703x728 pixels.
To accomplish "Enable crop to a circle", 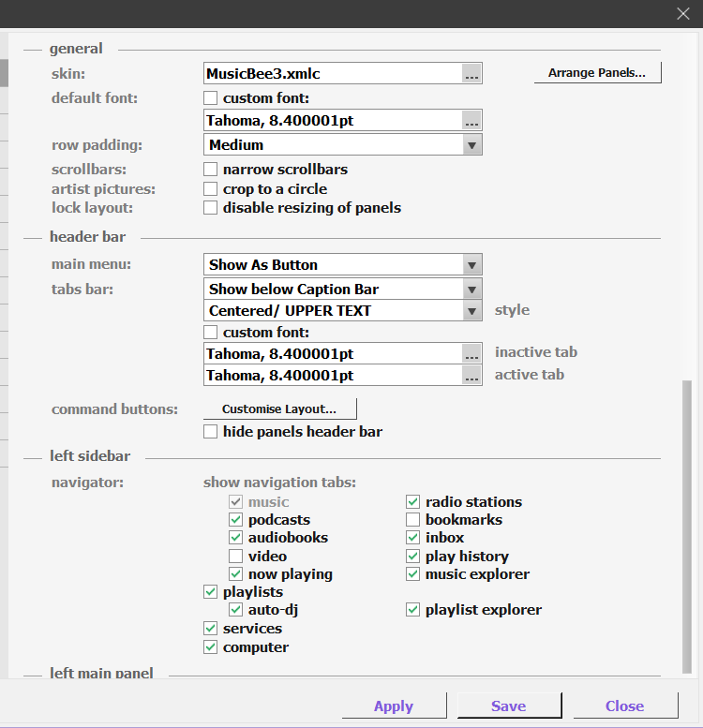I will (210, 189).
